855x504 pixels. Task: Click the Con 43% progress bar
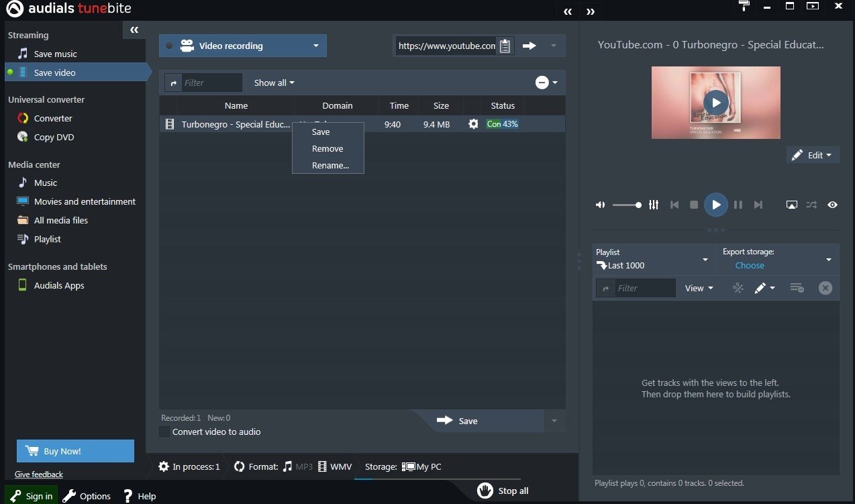coord(502,124)
